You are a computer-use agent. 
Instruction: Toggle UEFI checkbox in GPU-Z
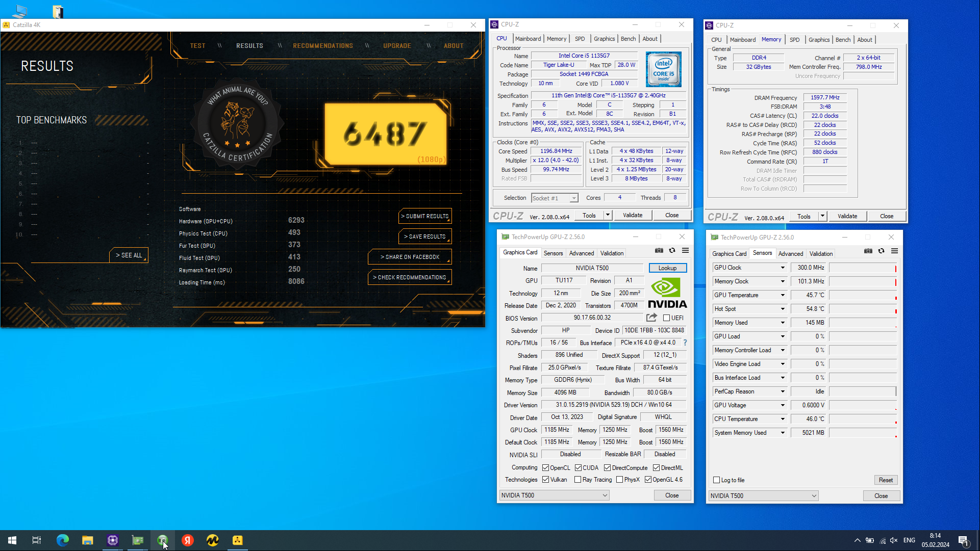pos(666,318)
